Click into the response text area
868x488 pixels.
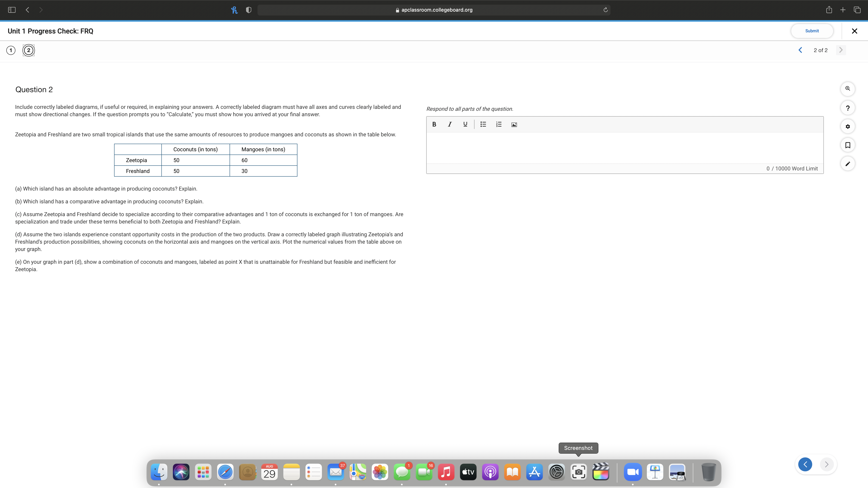624,148
